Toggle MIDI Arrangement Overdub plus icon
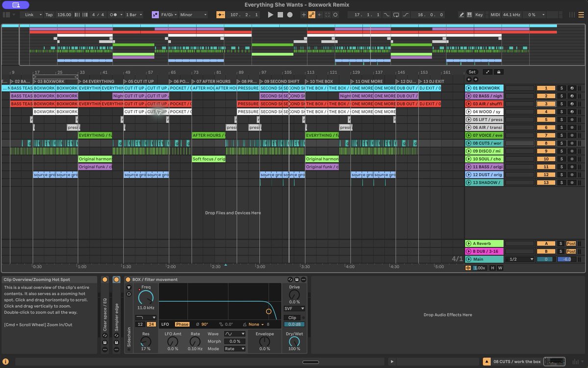Screen dimensions: 588x368 point(304,15)
